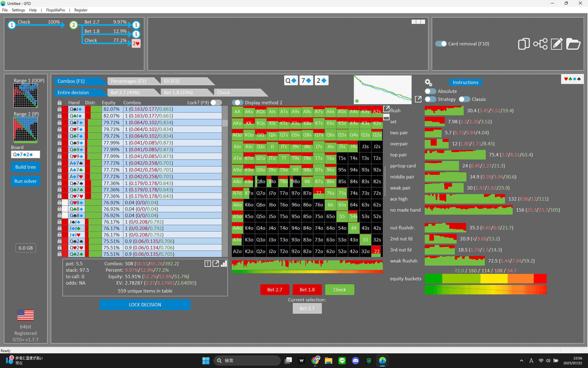This screenshot has height=368, width=588.
Task: Click the equity buckets color bar
Action: [x=485, y=279]
